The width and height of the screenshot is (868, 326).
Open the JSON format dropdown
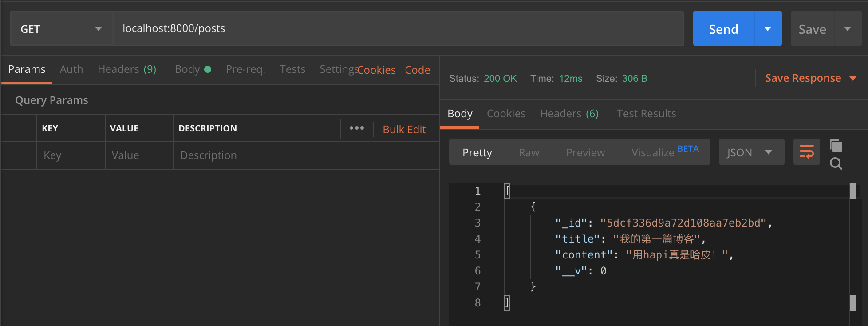751,152
